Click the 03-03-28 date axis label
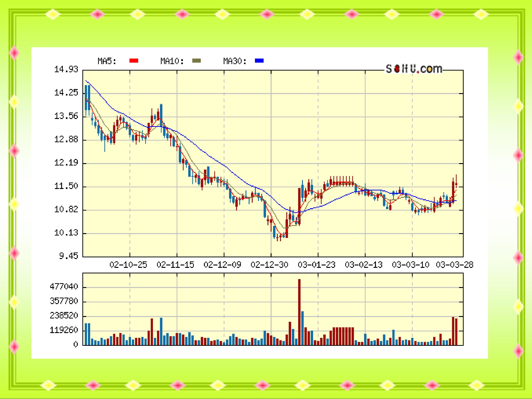Viewport: 532px width, 399px height. click(x=455, y=265)
